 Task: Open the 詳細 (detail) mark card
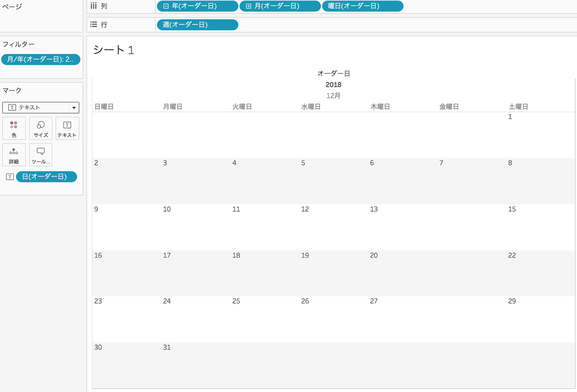(14, 155)
